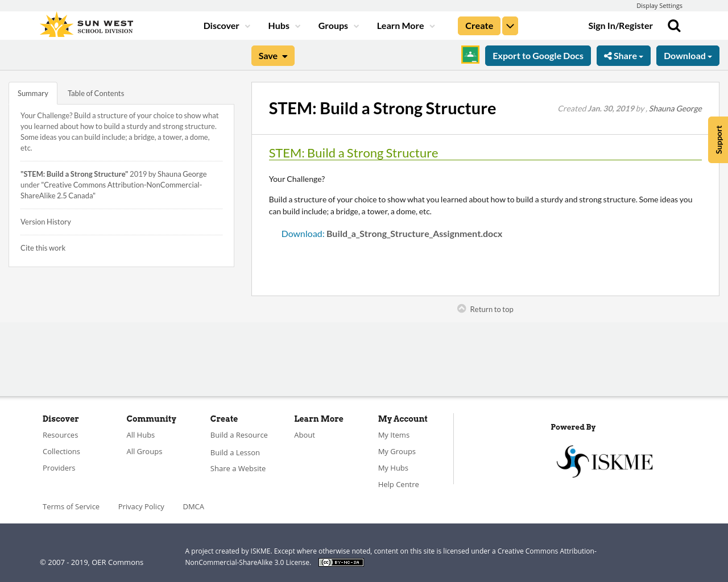
Task: Click Sign In/Register
Action: 620,24
